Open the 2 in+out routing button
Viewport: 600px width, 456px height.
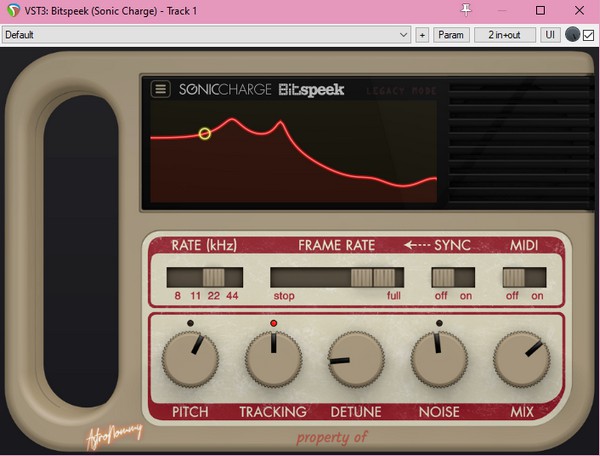504,35
